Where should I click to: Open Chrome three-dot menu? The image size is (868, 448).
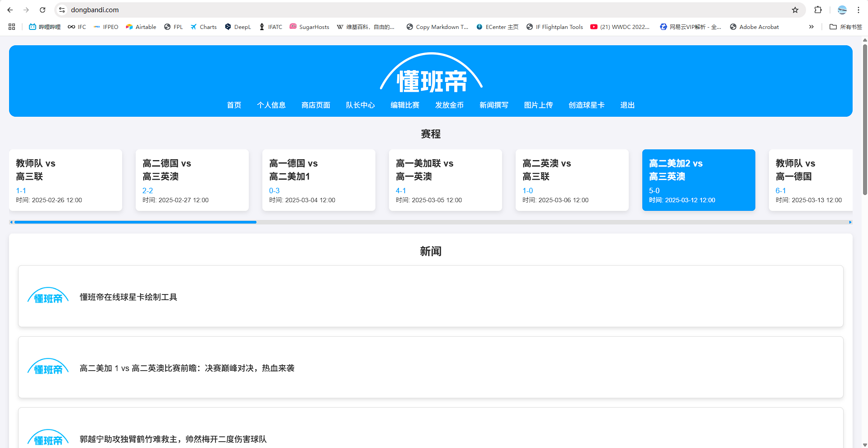point(859,10)
